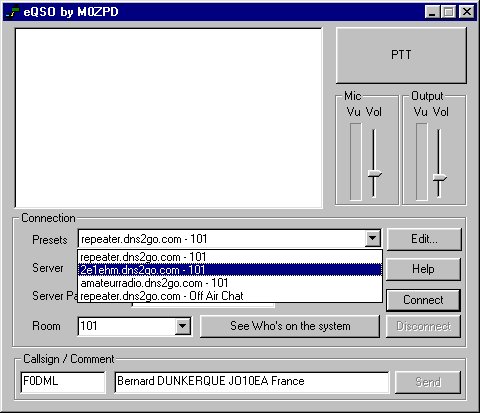Open the Presets dropdown arrow
This screenshot has width=480, height=413.
pyautogui.click(x=372, y=239)
